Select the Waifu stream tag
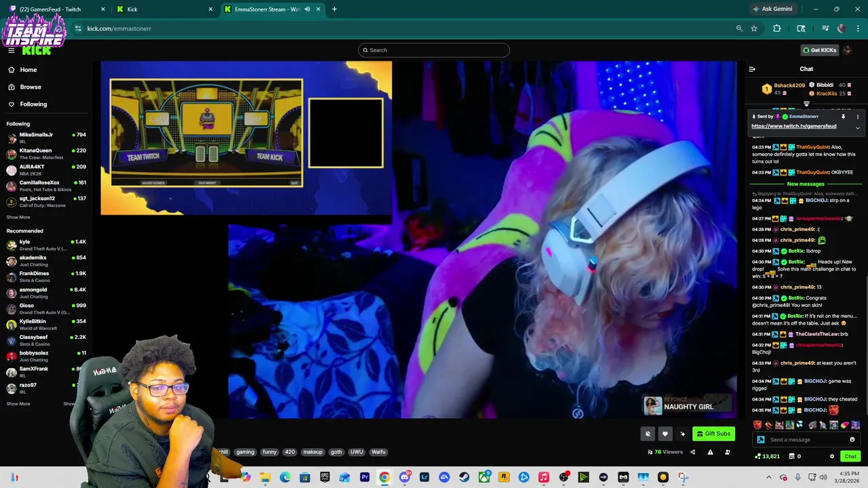This screenshot has width=868, height=488. [378, 452]
